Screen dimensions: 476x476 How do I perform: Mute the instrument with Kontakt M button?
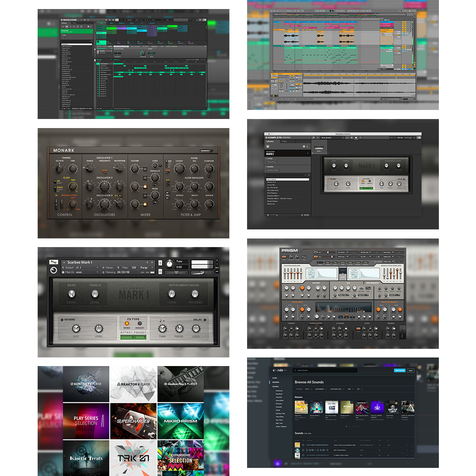click(160, 271)
